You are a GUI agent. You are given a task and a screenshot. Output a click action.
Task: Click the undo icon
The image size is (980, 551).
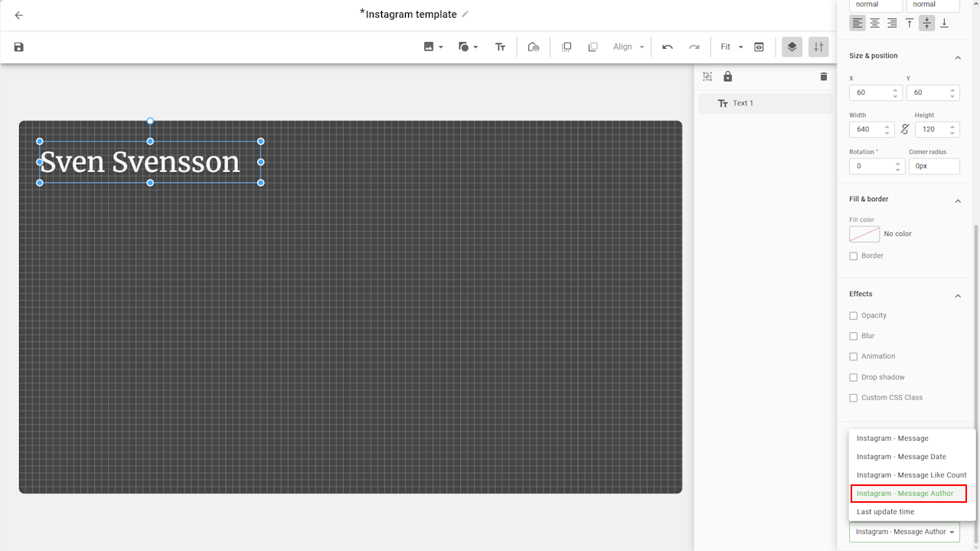coord(668,47)
